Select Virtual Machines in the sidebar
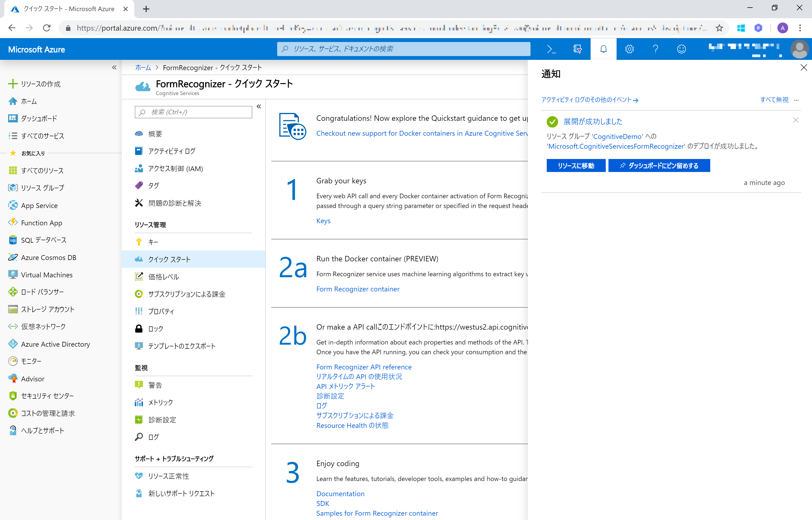812x520 pixels. 46,275
